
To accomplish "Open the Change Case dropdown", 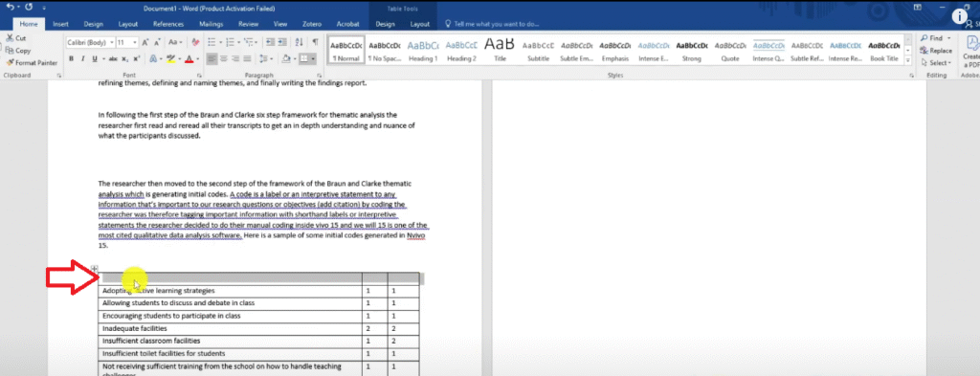I will click(x=175, y=42).
